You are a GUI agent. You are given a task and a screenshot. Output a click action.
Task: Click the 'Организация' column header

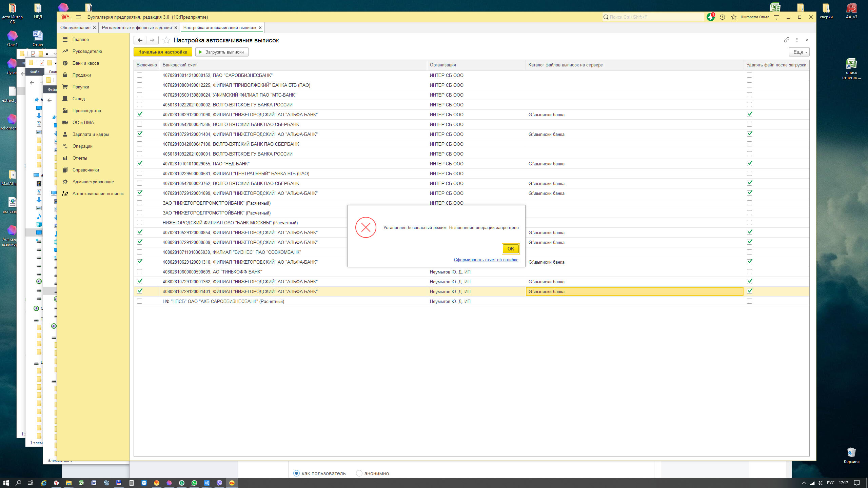tap(476, 65)
